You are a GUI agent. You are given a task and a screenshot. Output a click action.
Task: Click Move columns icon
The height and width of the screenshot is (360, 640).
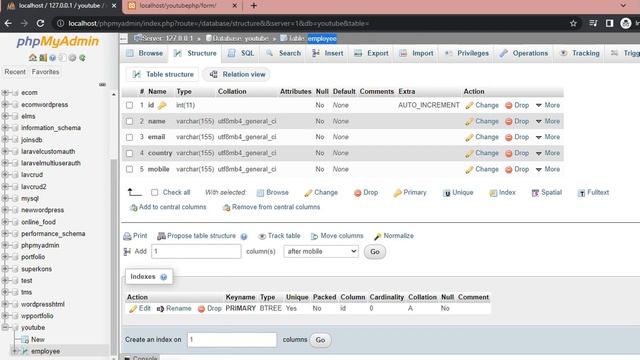[x=314, y=236]
